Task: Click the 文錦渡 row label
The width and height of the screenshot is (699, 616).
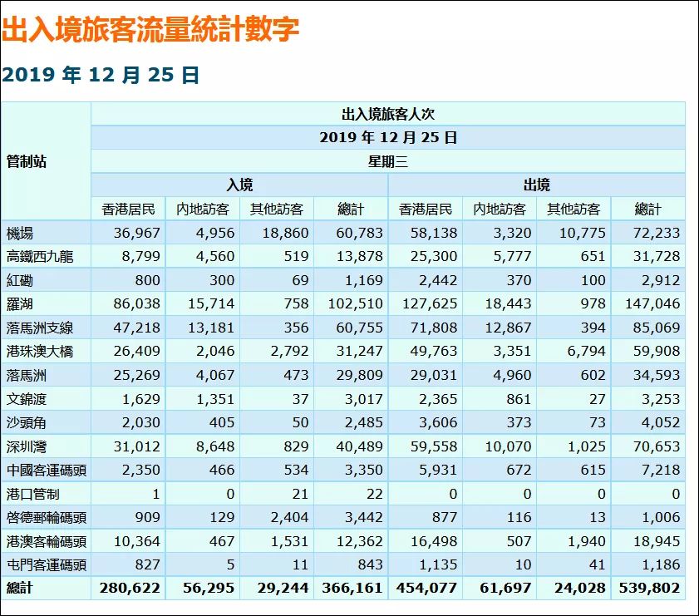Action: pos(27,399)
